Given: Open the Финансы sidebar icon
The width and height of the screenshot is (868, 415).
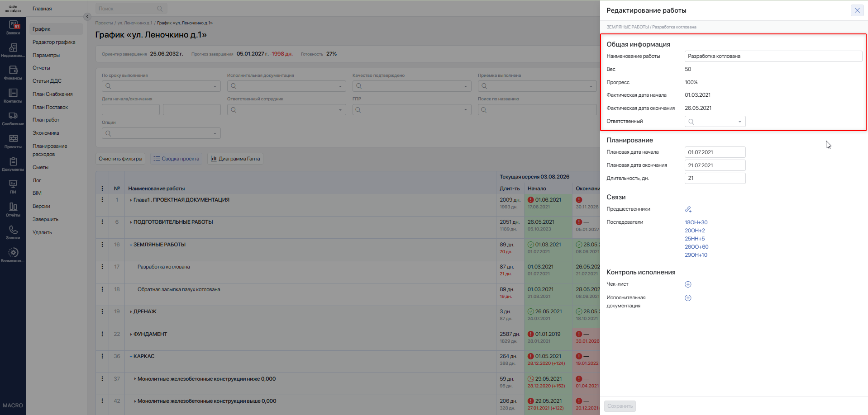Looking at the screenshot, I should [13, 72].
